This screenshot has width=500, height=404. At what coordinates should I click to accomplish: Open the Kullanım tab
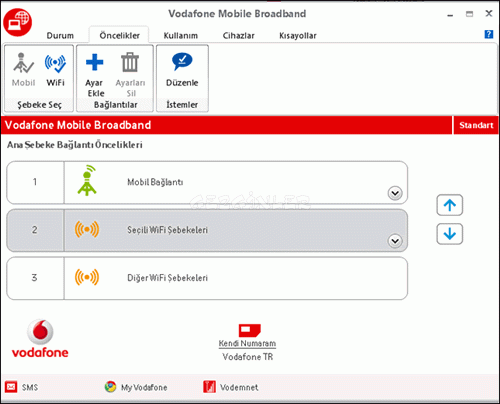click(181, 36)
